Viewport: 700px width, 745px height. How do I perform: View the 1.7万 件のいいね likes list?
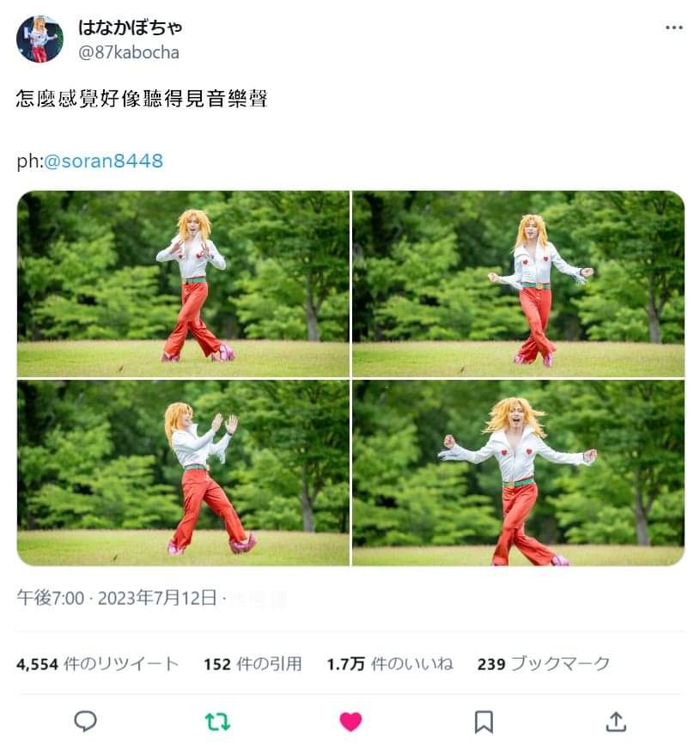point(390,663)
